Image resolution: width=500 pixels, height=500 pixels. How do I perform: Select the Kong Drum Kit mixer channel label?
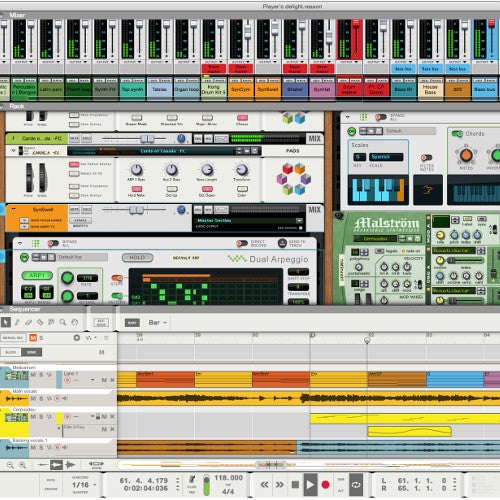click(x=214, y=89)
